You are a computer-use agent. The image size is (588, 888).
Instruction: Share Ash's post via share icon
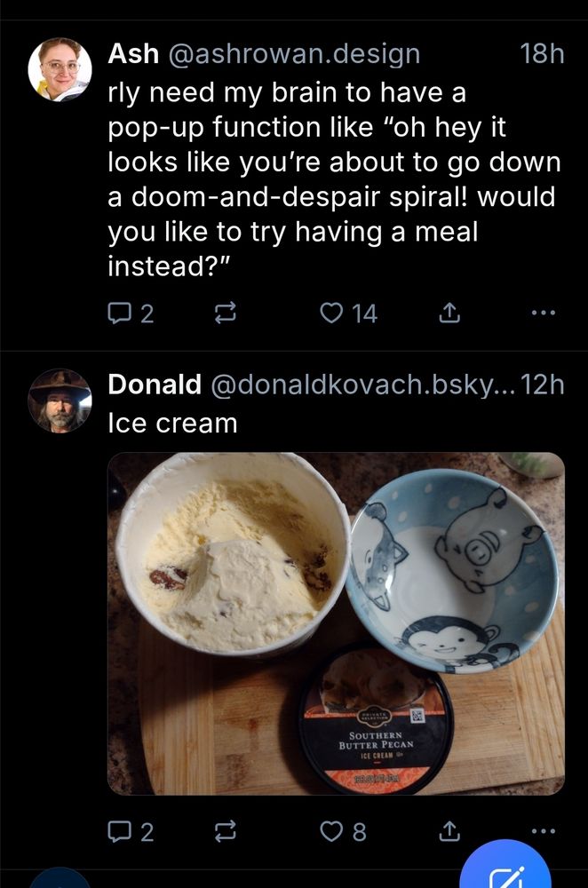[x=449, y=313]
